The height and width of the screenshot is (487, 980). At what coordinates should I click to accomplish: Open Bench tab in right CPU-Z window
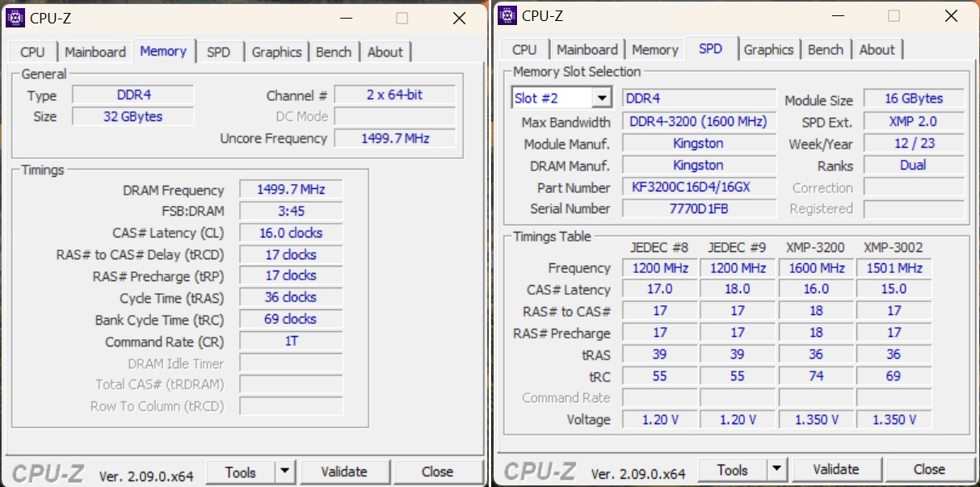(x=826, y=49)
